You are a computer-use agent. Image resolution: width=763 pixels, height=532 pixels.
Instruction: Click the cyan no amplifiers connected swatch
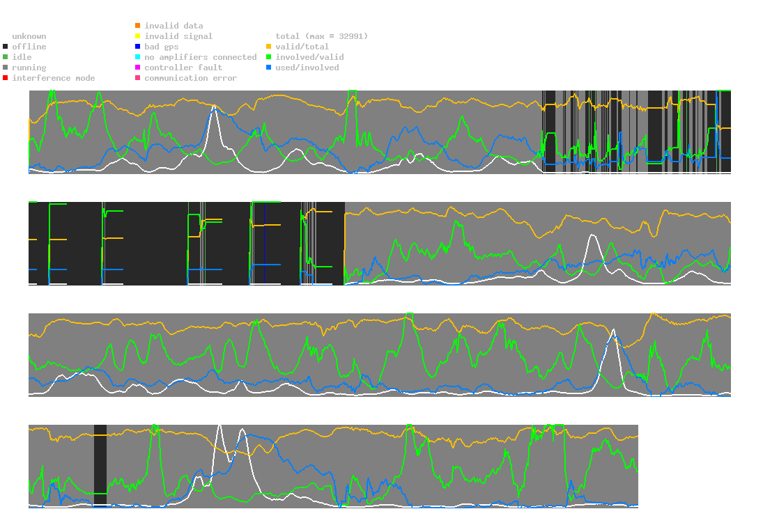point(138,57)
